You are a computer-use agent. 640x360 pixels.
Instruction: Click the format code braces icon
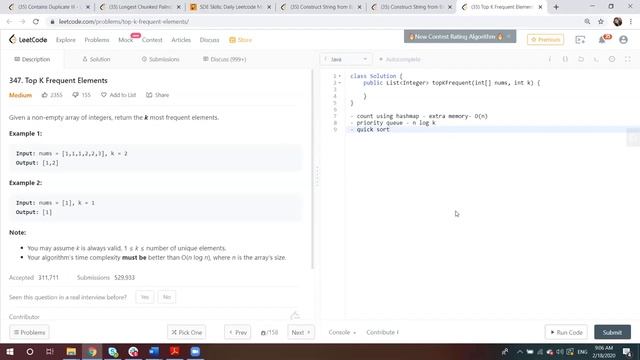pyautogui.click(x=565, y=59)
